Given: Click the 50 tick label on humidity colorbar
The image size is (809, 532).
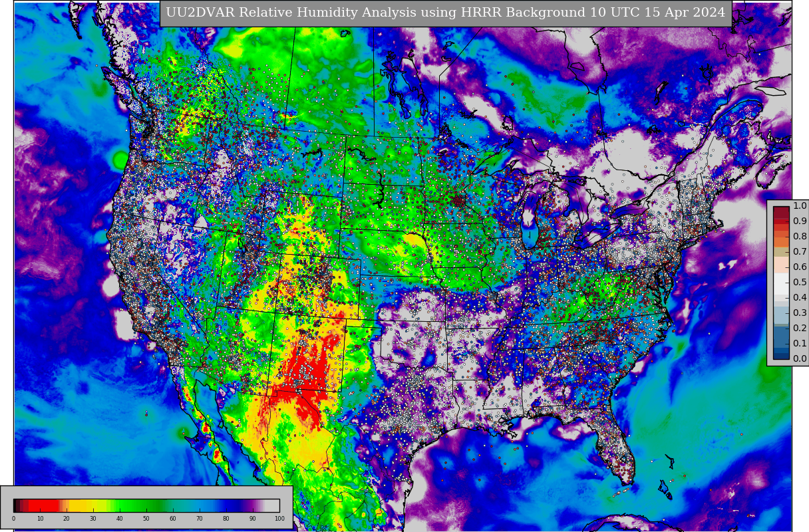Looking at the screenshot, I should pos(146,519).
